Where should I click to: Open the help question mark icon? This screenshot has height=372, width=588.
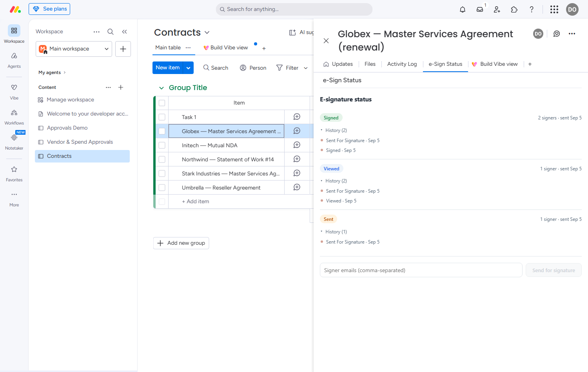click(532, 9)
